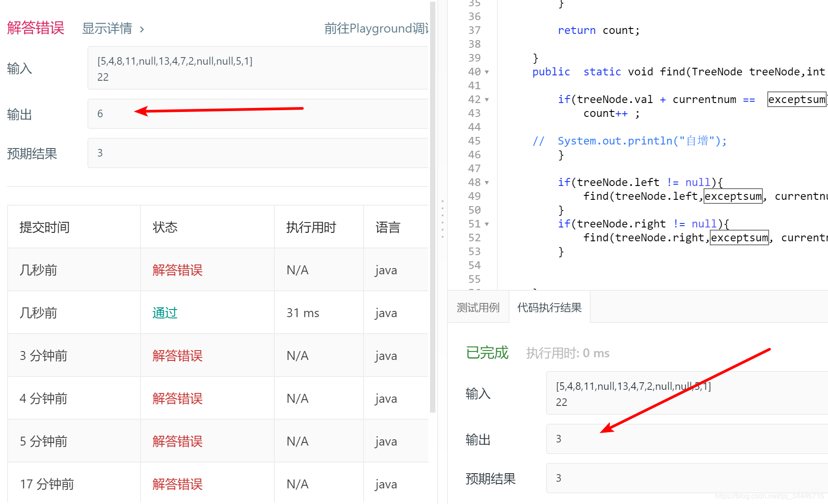828x504 pixels.
Task: Click output box showing 3 in run results
Action: 687,439
